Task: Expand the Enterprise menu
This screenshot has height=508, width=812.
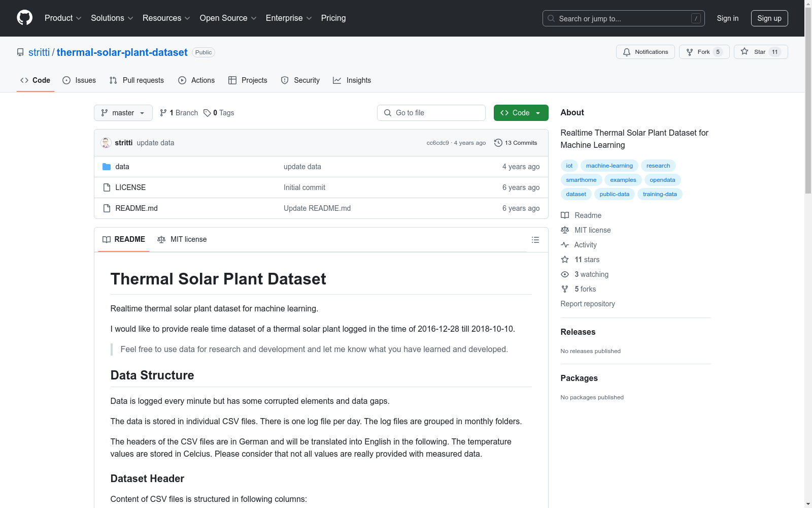Action: [289, 18]
